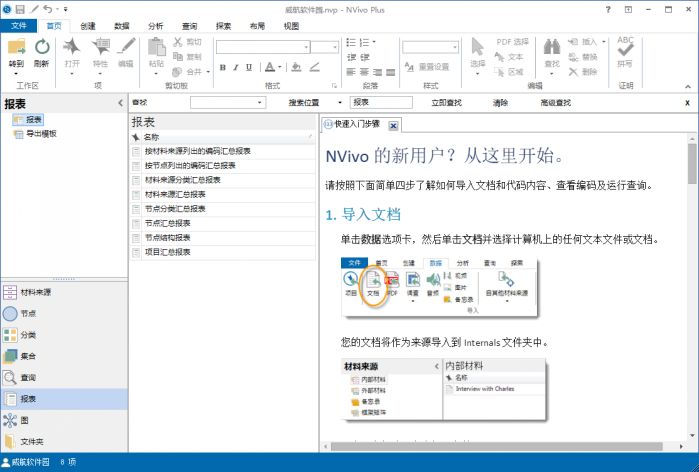Close the 快速入门步骤 tab
The height and width of the screenshot is (472, 699).
pos(393,126)
